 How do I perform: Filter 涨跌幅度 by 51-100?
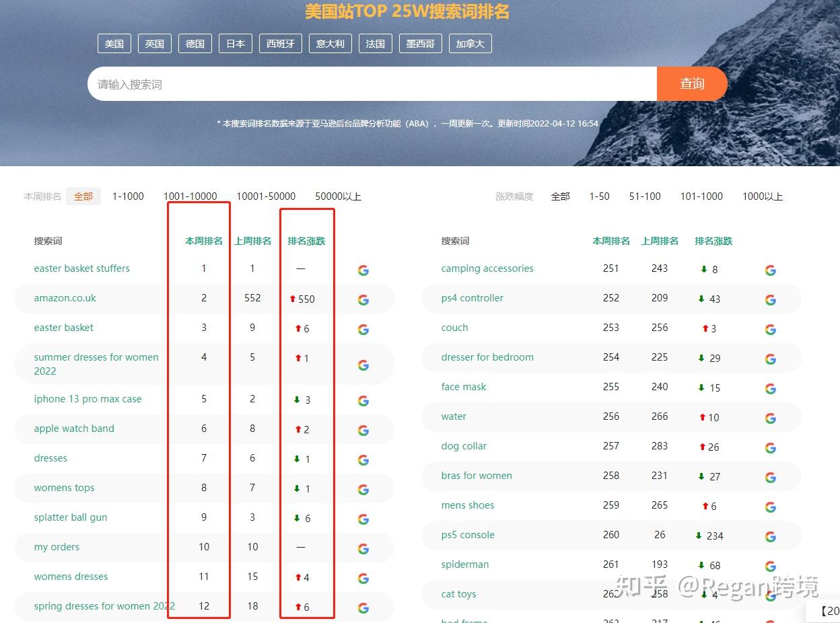pyautogui.click(x=645, y=196)
